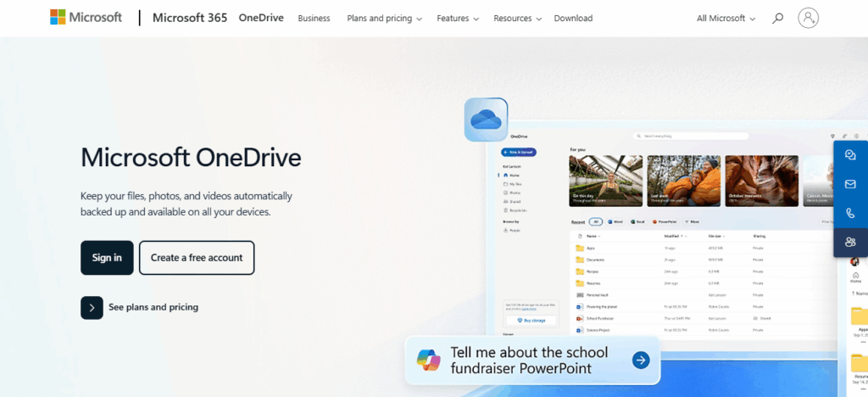Click the account sign-in avatar icon
868x397 pixels.
808,18
